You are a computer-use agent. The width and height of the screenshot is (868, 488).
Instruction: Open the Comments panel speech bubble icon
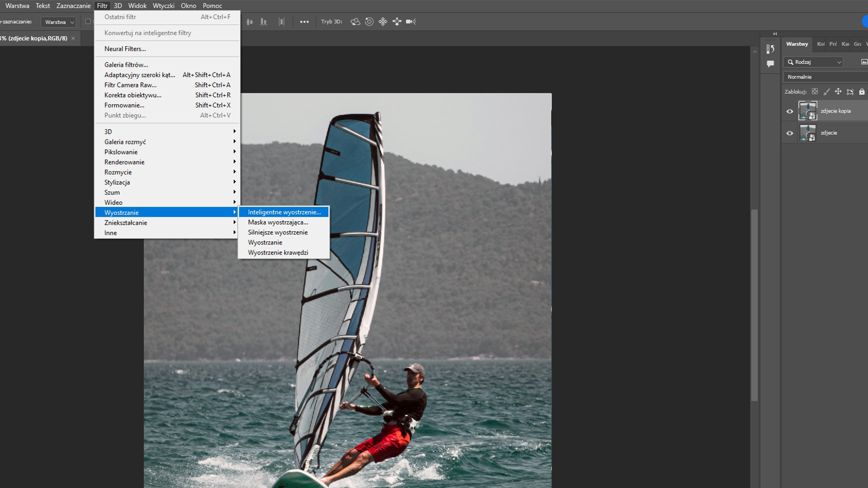(x=770, y=64)
